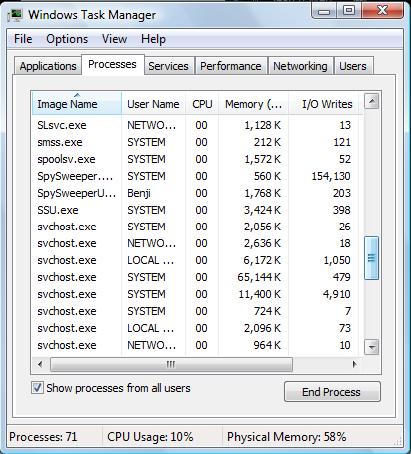
Task: Click the 1,128 K memory value
Action: pyautogui.click(x=263, y=125)
